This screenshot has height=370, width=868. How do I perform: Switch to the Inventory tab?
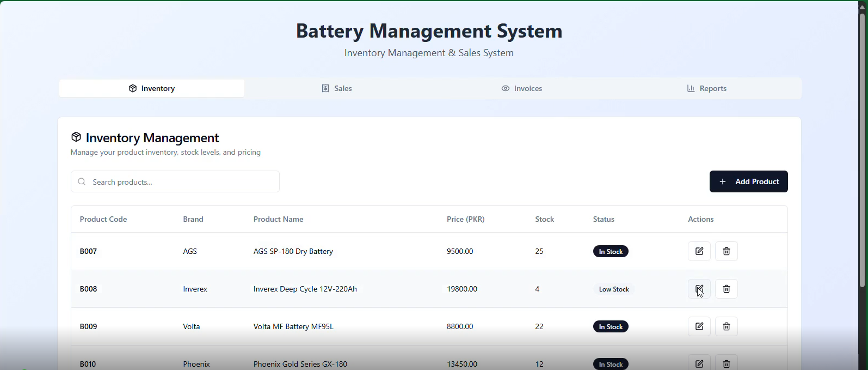152,88
